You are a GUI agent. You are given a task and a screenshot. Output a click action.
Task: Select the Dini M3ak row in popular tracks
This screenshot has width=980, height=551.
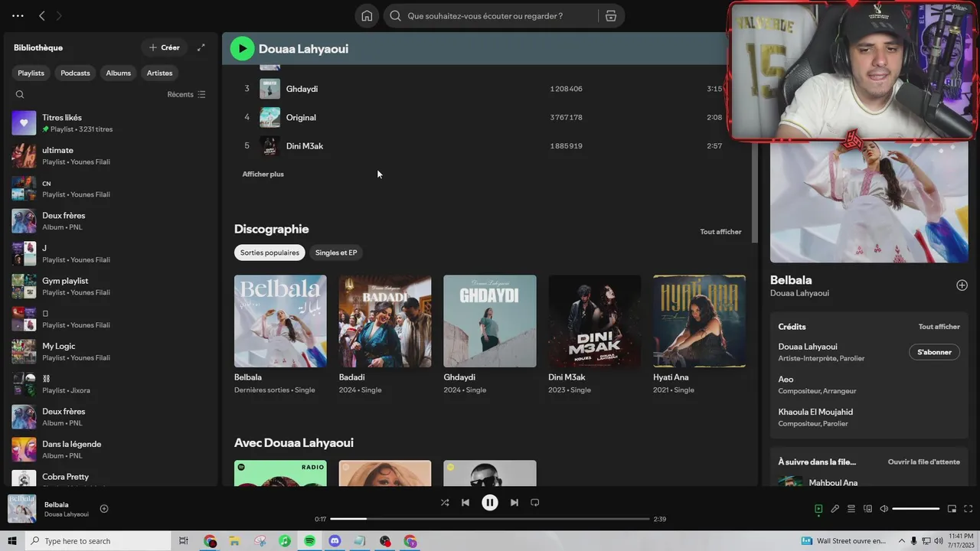(488, 146)
